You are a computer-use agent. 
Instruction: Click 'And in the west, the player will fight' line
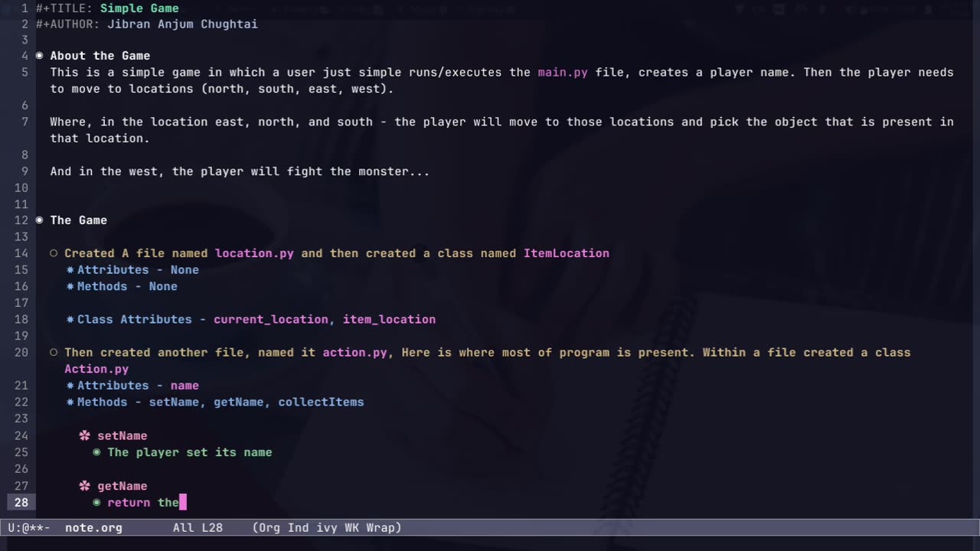coord(240,171)
